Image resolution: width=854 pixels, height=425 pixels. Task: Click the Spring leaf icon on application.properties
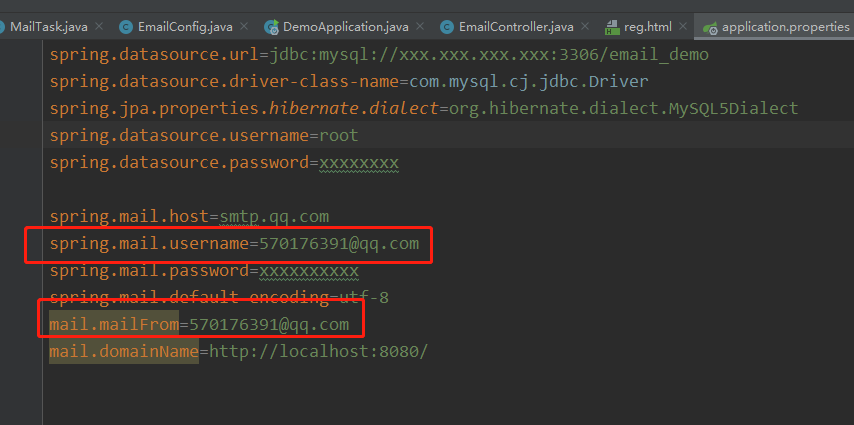tap(710, 28)
